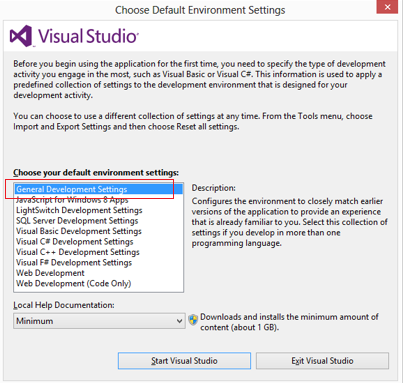
Task: Choose Web Development (Code Only)
Action: point(99,284)
